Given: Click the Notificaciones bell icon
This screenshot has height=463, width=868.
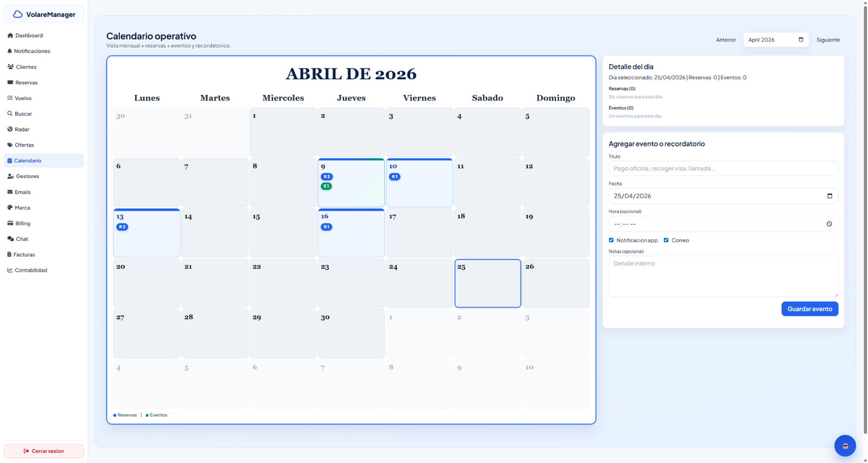Looking at the screenshot, I should (9, 51).
